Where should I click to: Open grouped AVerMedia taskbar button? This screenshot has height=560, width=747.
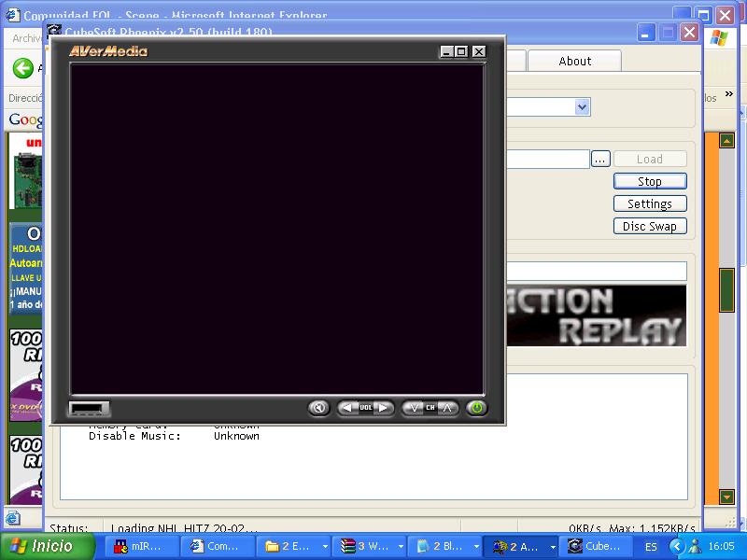[x=520, y=546]
